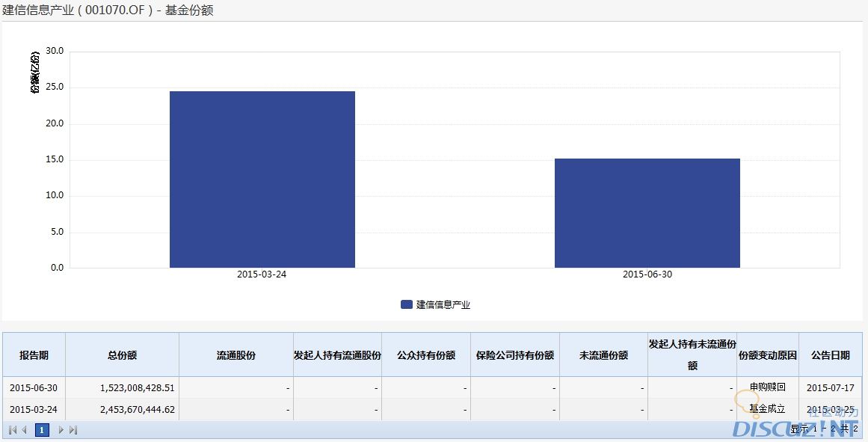Toggle the 建信信息产业 series legend label
Viewport: 868px width, 442px height.
(443, 304)
